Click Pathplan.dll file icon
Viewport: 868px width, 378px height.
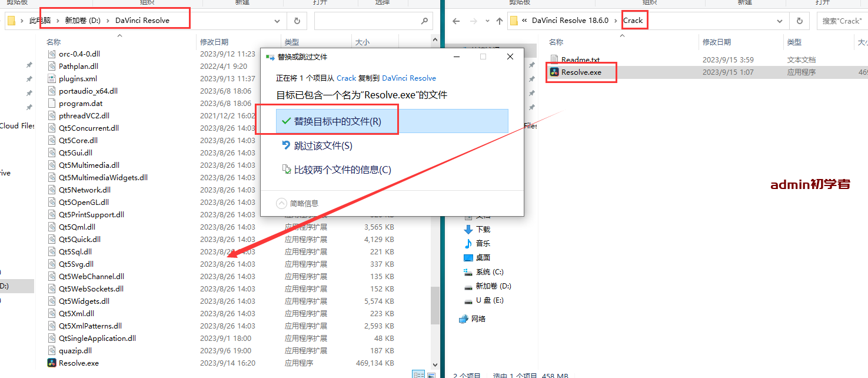[52, 66]
